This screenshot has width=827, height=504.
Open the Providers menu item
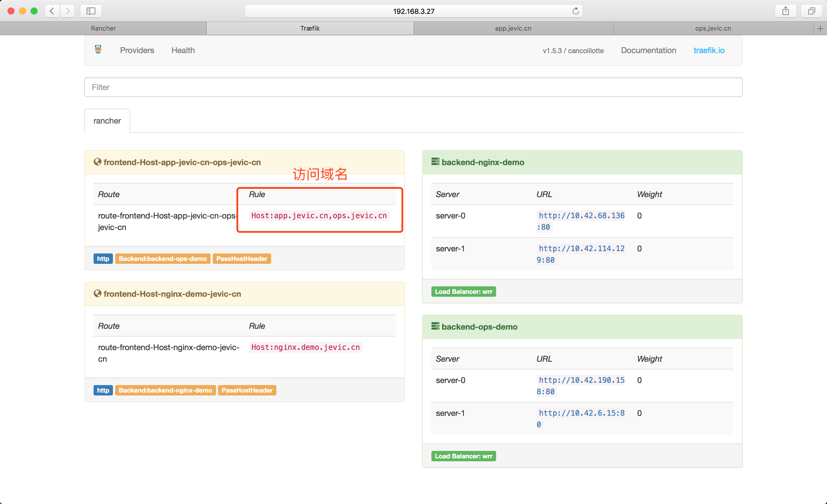[x=137, y=50]
